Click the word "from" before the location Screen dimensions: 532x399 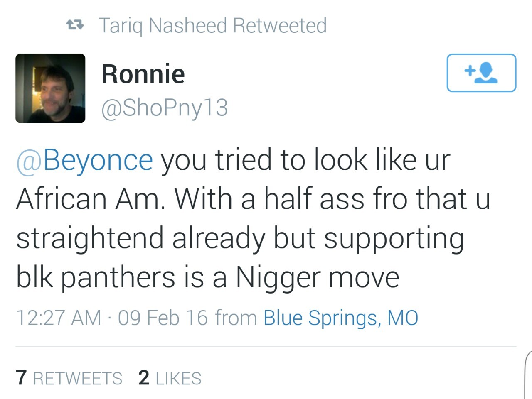coord(236,318)
